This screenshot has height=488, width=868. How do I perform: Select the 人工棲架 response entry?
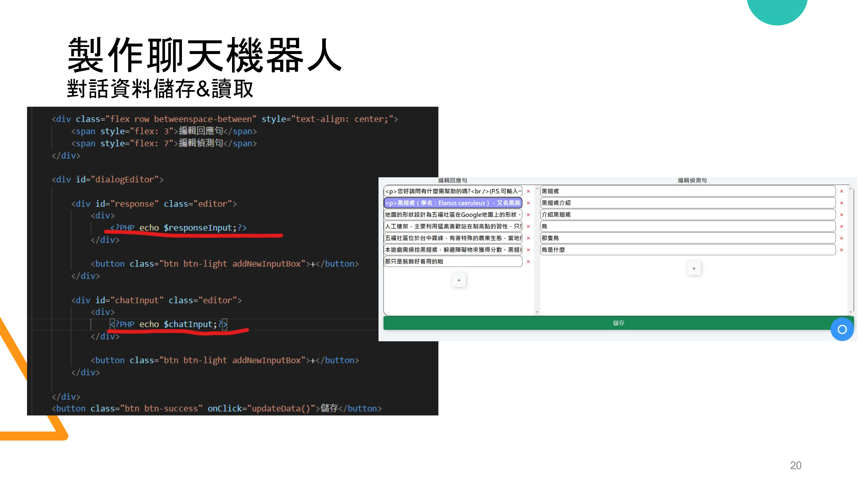coord(452,226)
